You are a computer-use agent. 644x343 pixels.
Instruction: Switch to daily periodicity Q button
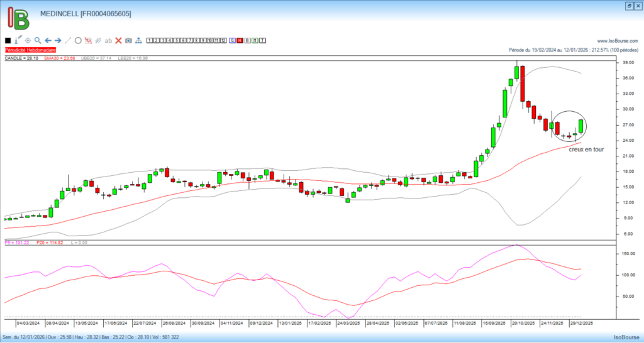[x=233, y=40]
